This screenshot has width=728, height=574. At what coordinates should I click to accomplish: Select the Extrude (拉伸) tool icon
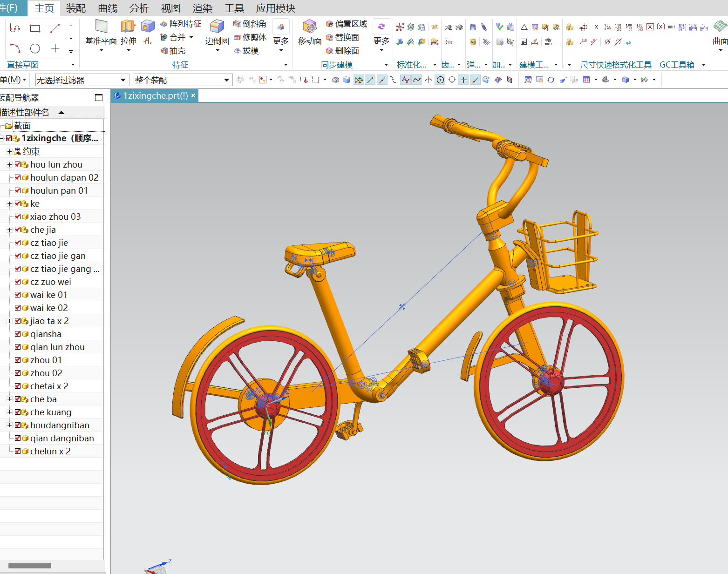128,27
